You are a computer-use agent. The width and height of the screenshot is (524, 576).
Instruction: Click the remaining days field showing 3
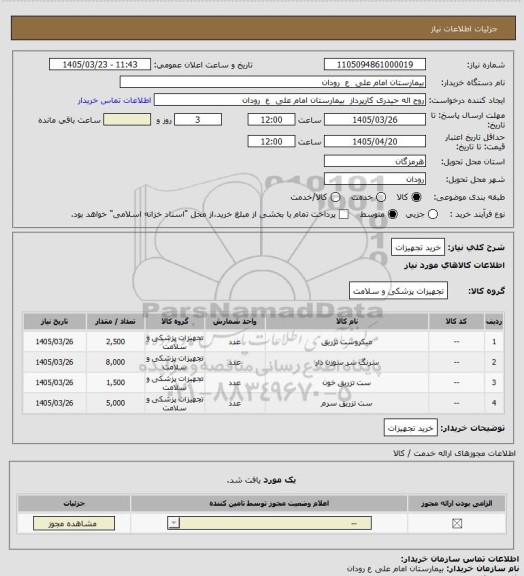coord(198,120)
